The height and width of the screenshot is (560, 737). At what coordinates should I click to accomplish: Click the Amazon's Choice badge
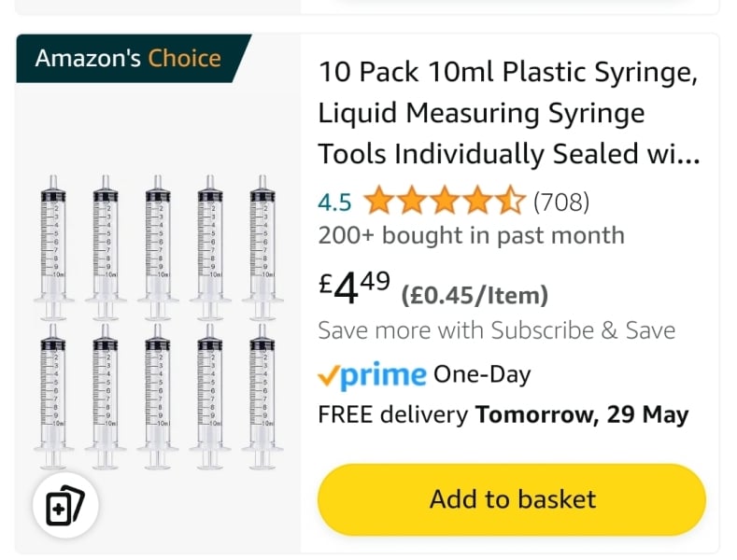coord(128,59)
